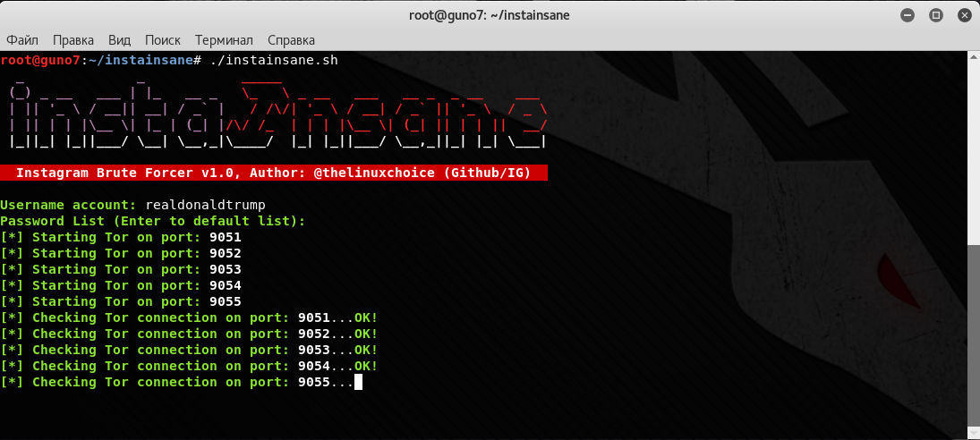Click the root@guno7 prompt text
The image size is (980, 440).
(x=40, y=60)
